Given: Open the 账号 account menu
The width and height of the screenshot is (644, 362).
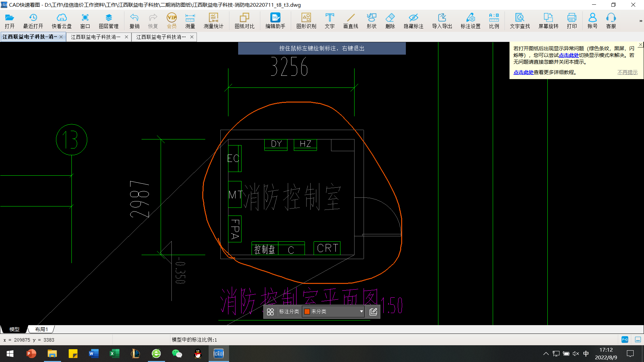Looking at the screenshot, I should (x=593, y=21).
